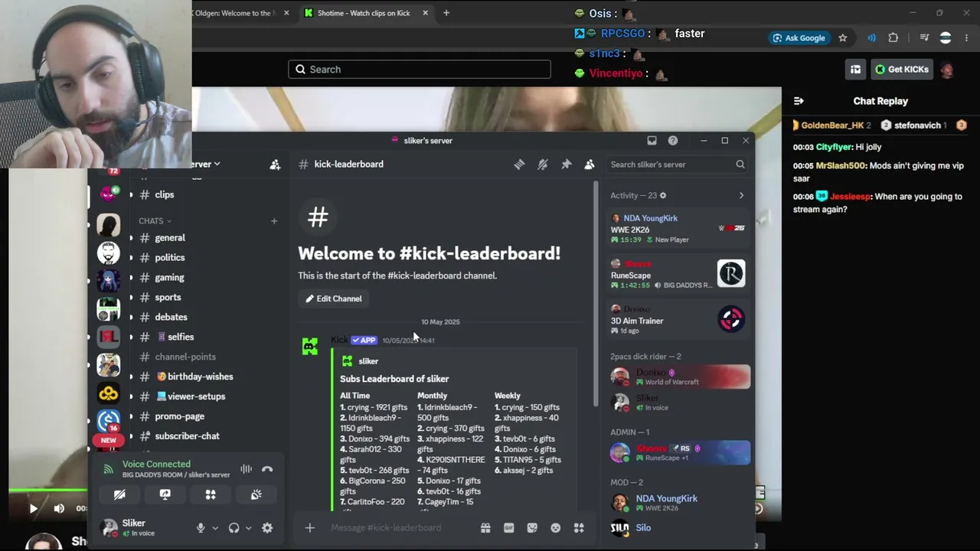
Task: Open a new browser tab
Action: click(446, 13)
